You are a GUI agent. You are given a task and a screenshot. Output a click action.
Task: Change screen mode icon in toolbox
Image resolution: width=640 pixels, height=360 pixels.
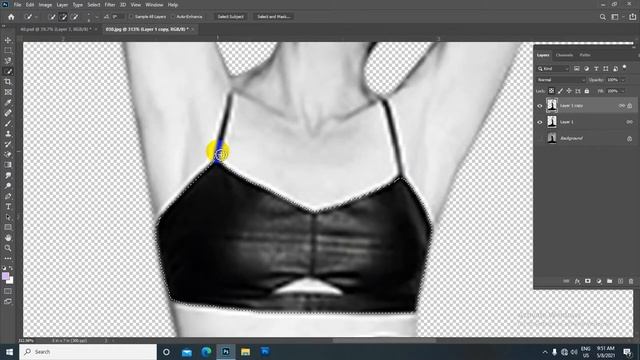tap(8, 302)
